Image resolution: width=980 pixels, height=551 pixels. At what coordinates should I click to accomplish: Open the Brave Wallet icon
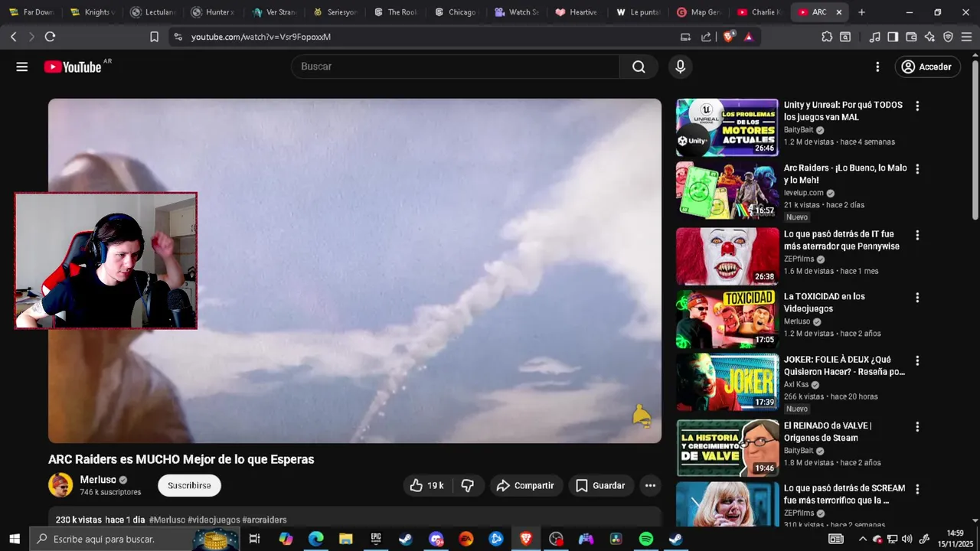(911, 37)
